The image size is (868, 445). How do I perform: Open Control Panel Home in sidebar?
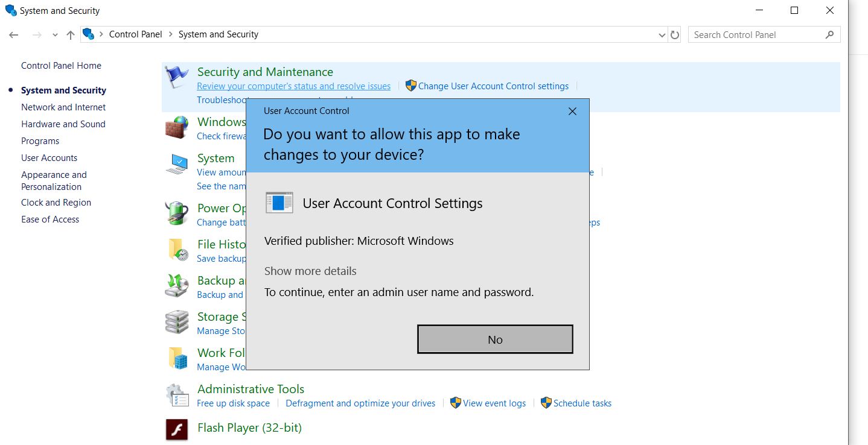61,66
